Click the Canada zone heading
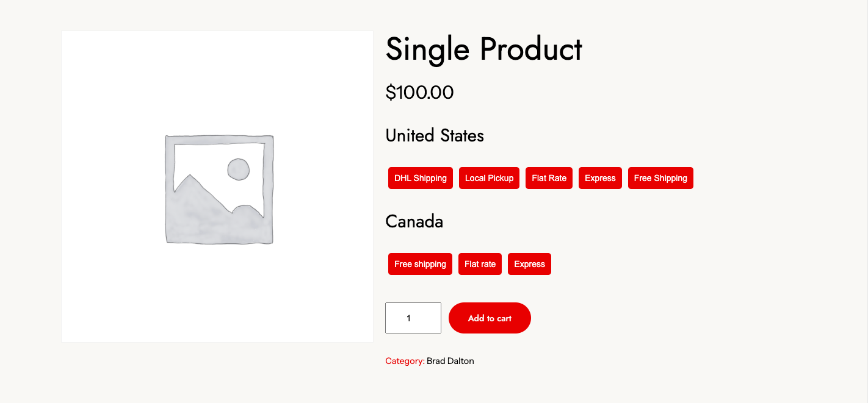The width and height of the screenshot is (868, 403). (414, 221)
